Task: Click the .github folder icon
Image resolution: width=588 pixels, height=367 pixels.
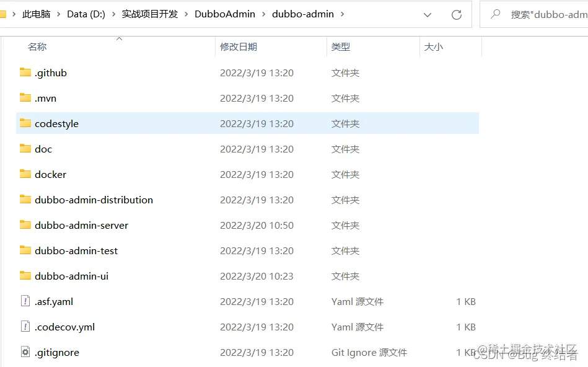Action: coord(25,72)
